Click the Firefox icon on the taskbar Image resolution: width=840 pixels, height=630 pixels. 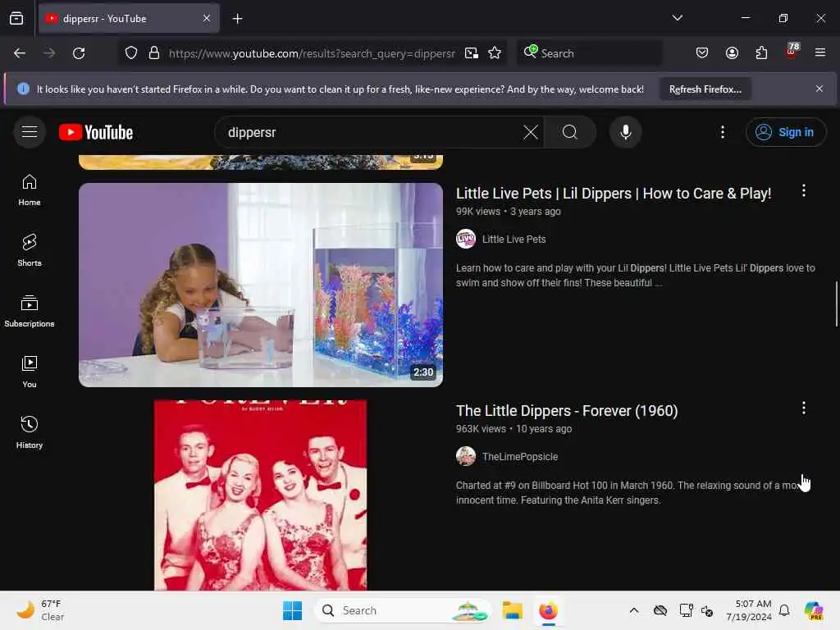tap(548, 610)
